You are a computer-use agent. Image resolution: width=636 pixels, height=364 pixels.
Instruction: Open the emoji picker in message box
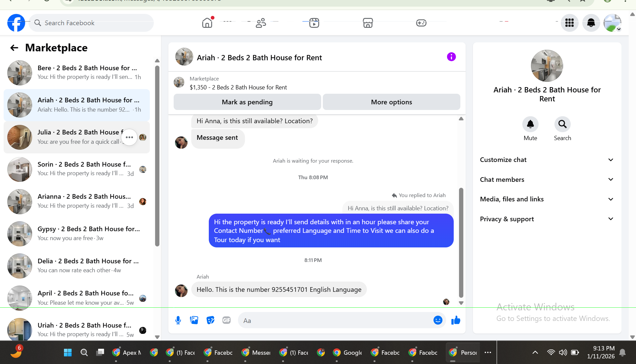(438, 320)
